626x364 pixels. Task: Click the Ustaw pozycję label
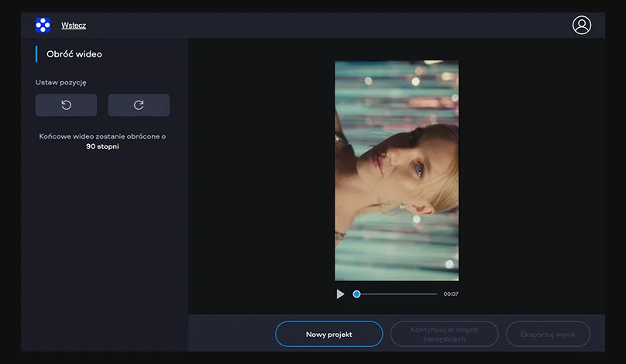click(60, 82)
